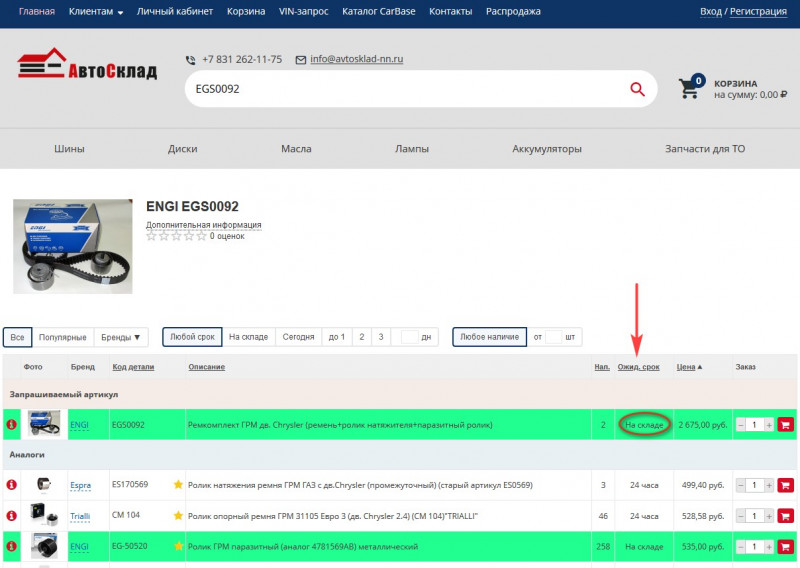Rate product using the star rating
The height and width of the screenshot is (568, 800).
click(176, 236)
